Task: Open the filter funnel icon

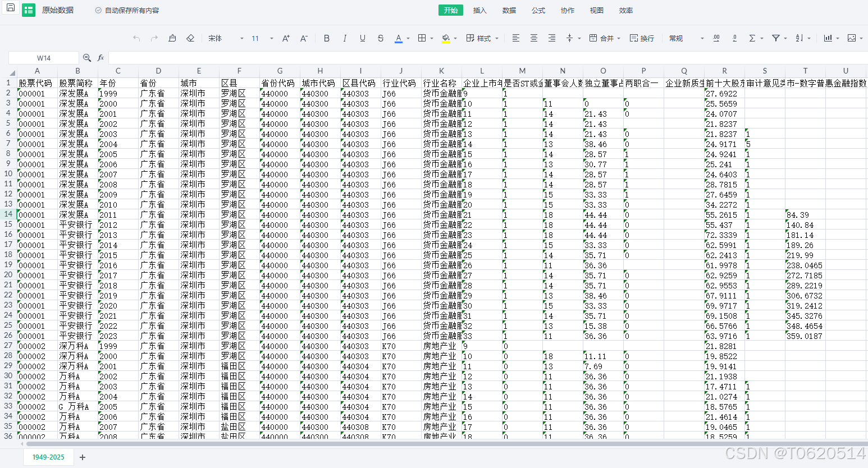Action: tap(775, 38)
